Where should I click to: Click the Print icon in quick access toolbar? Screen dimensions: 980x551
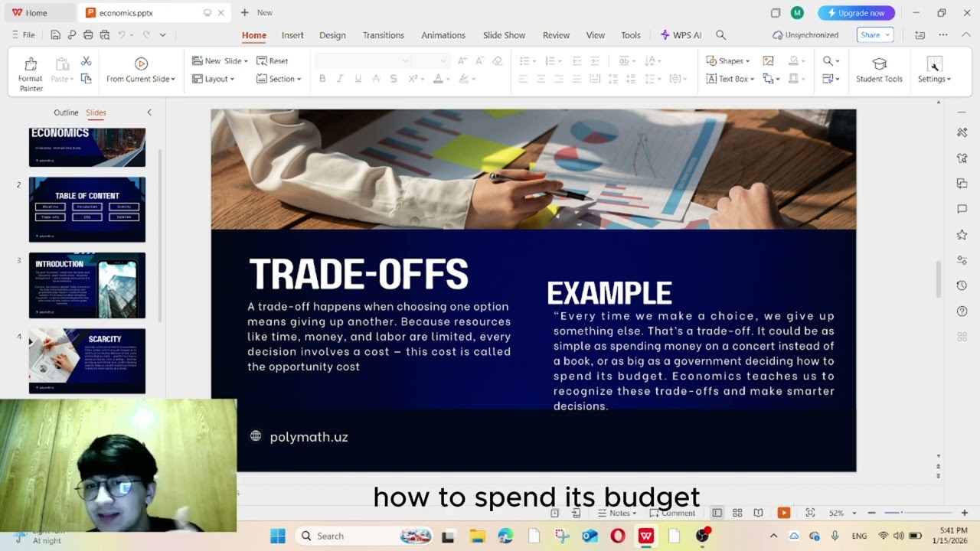pos(88,35)
